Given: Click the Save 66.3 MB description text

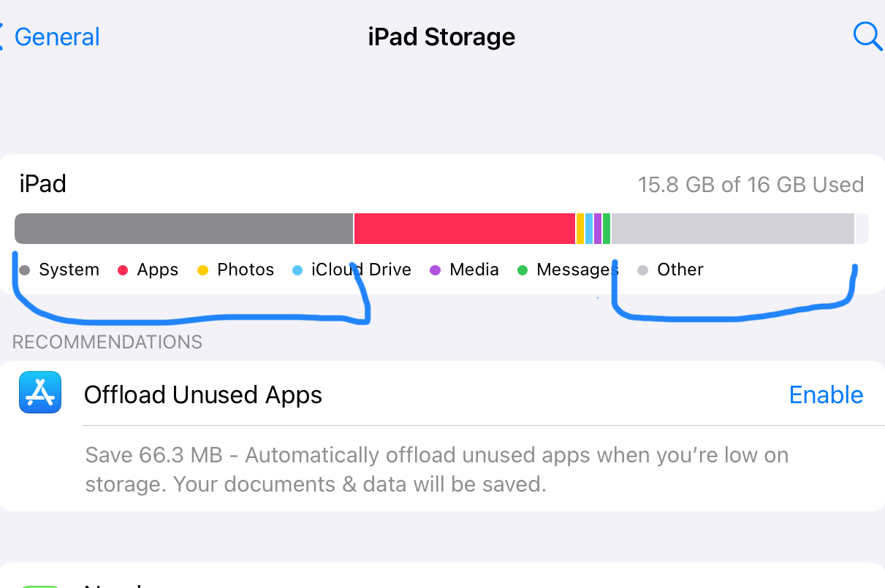Looking at the screenshot, I should (436, 470).
